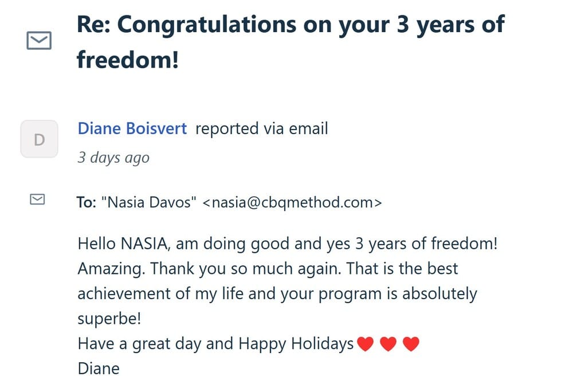This screenshot has height=392, width=573.
Task: Open the D sender avatar
Action: [39, 139]
